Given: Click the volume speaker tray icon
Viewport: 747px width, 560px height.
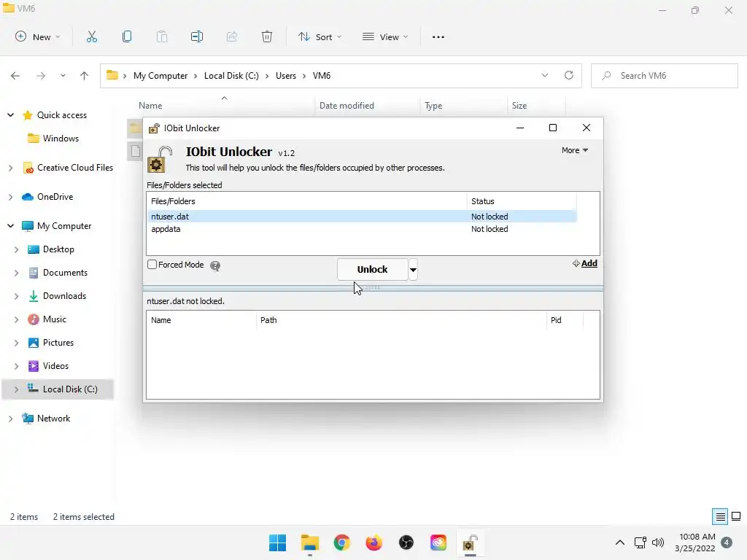Looking at the screenshot, I should [658, 542].
